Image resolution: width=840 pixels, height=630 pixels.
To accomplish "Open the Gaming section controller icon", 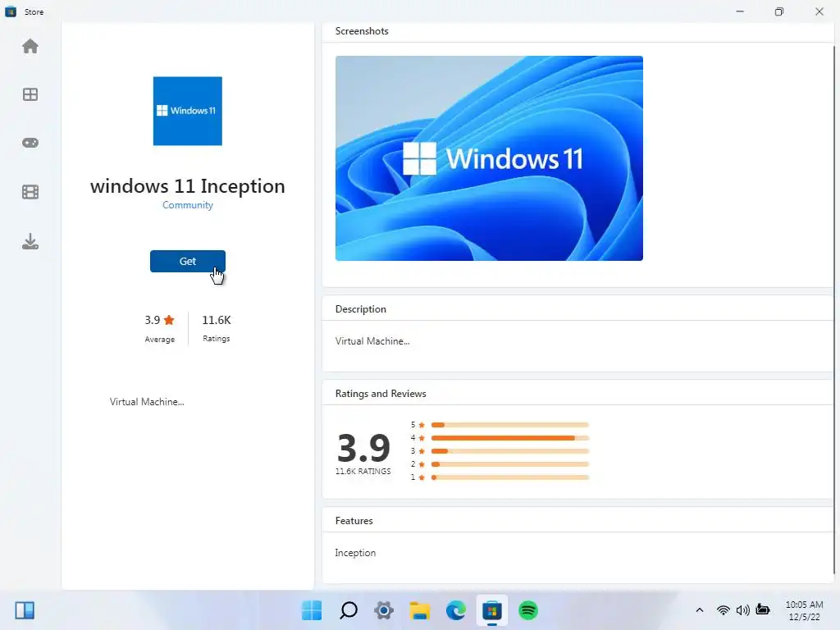I will tap(30, 143).
